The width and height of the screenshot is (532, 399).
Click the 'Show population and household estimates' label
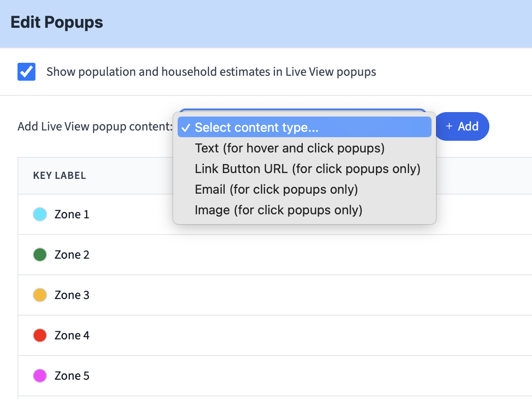[x=211, y=72]
